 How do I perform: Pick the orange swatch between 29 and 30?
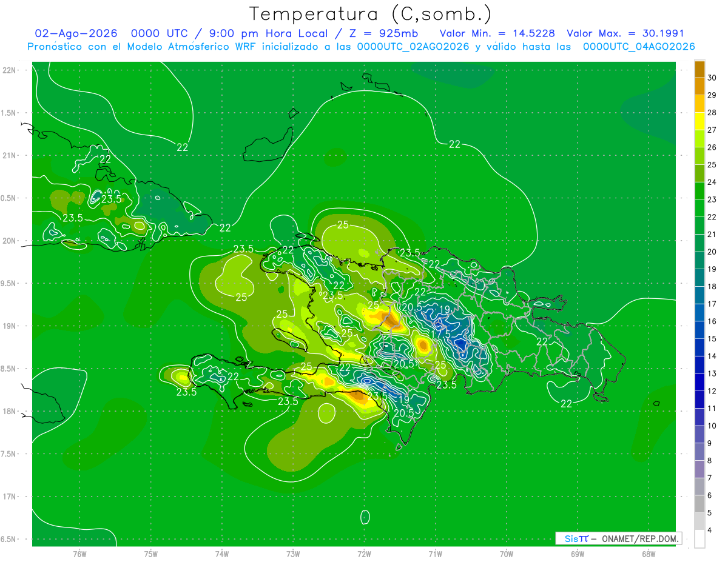tap(699, 86)
